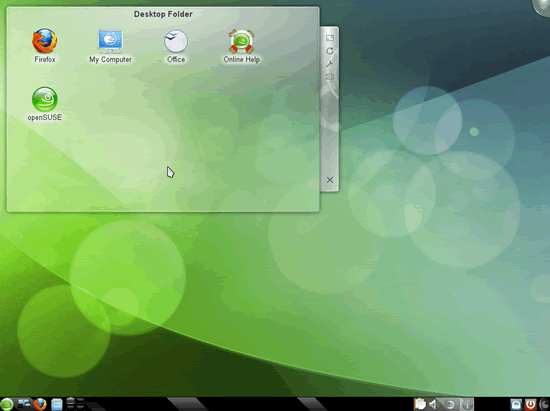Click the Desktop Folder title text
The image size is (550, 411).
pyautogui.click(x=163, y=14)
